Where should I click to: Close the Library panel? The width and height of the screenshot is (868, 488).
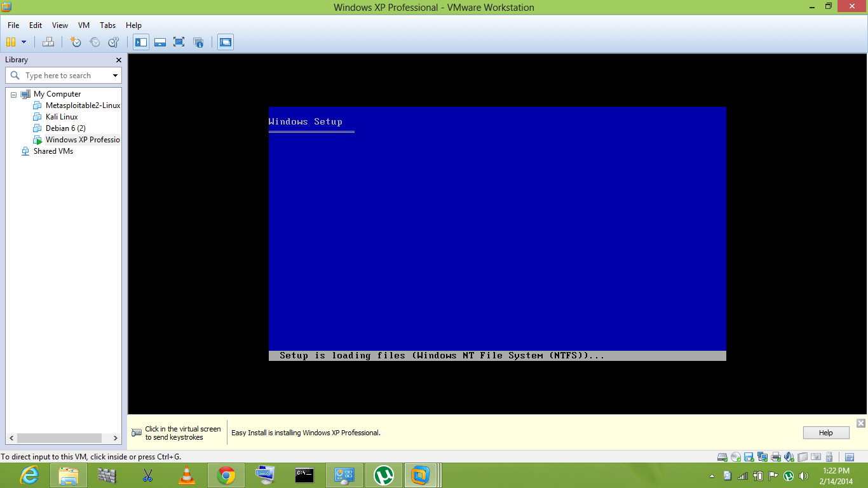click(x=119, y=60)
